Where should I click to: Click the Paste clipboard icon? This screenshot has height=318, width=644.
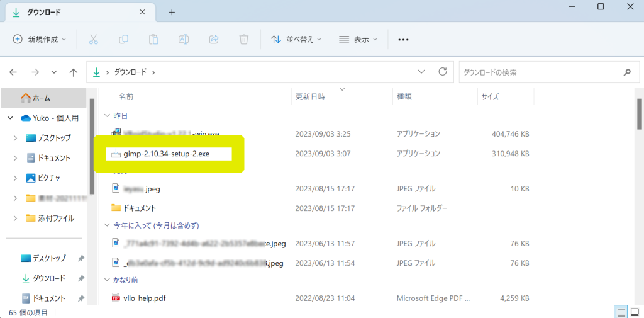tap(153, 40)
